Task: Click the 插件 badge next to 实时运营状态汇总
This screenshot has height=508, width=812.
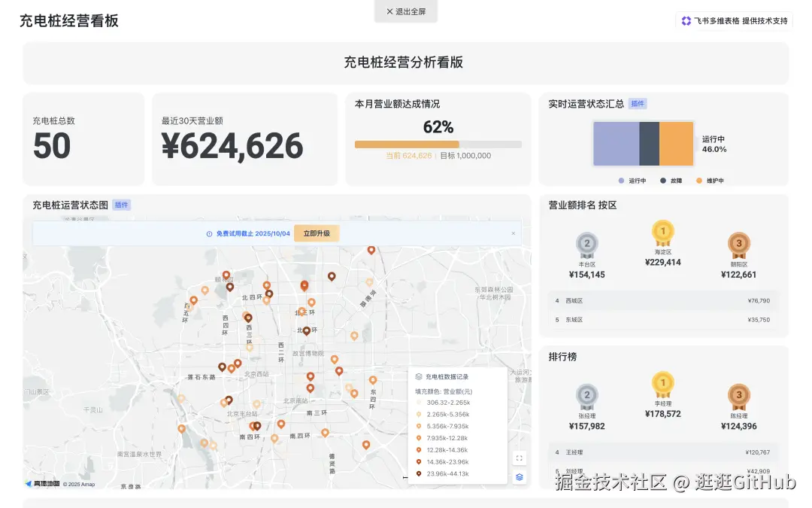Action: [637, 103]
